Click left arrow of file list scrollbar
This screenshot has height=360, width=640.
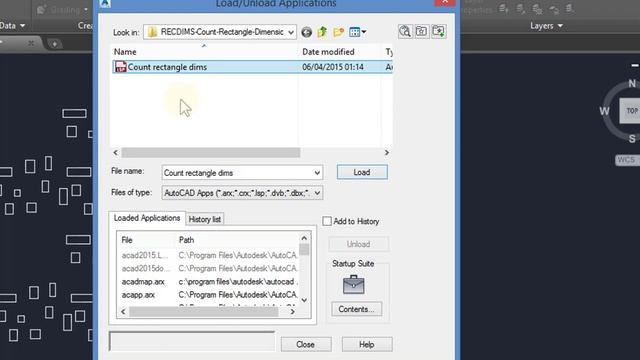[116, 152]
